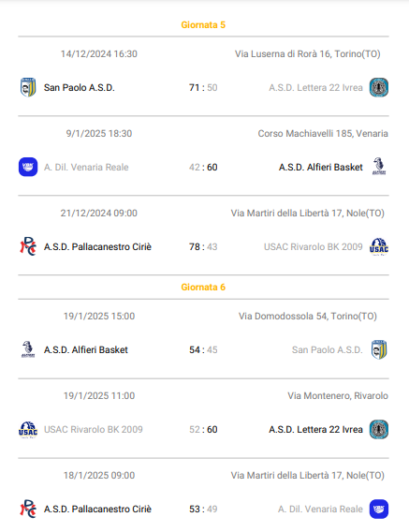Select the 52 : 60 match score

tap(203, 429)
